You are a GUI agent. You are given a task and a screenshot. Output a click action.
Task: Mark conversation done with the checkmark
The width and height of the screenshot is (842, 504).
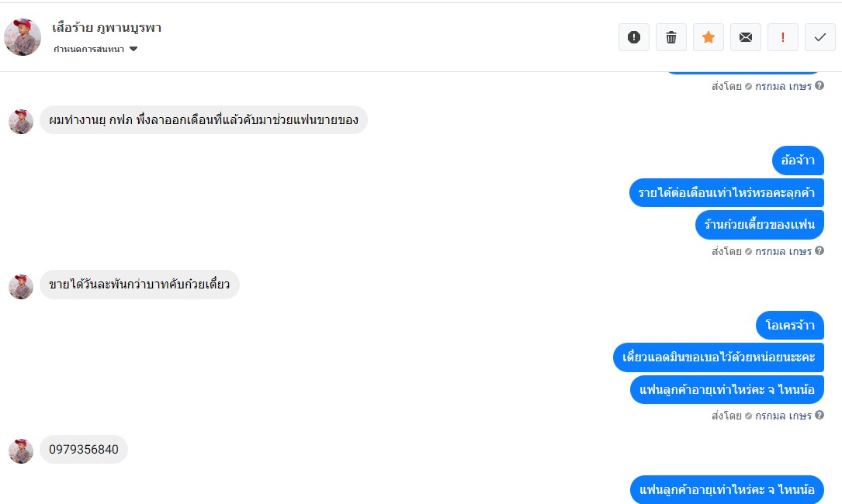point(820,37)
